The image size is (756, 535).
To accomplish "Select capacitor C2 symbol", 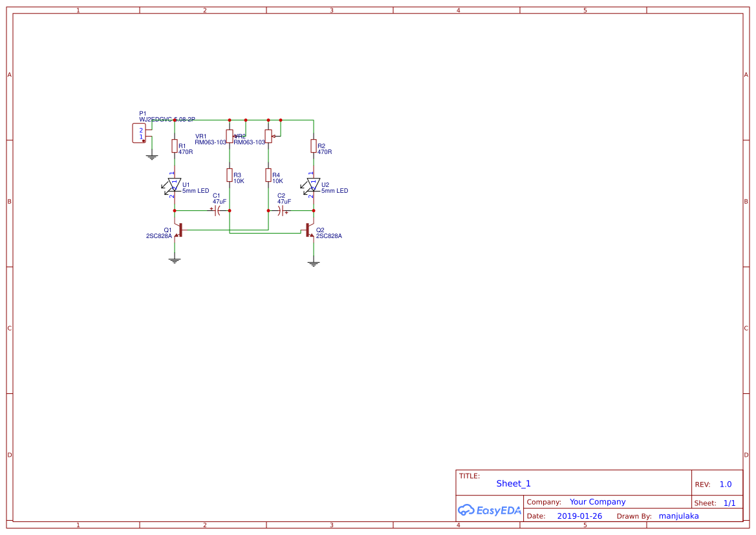I will (282, 211).
